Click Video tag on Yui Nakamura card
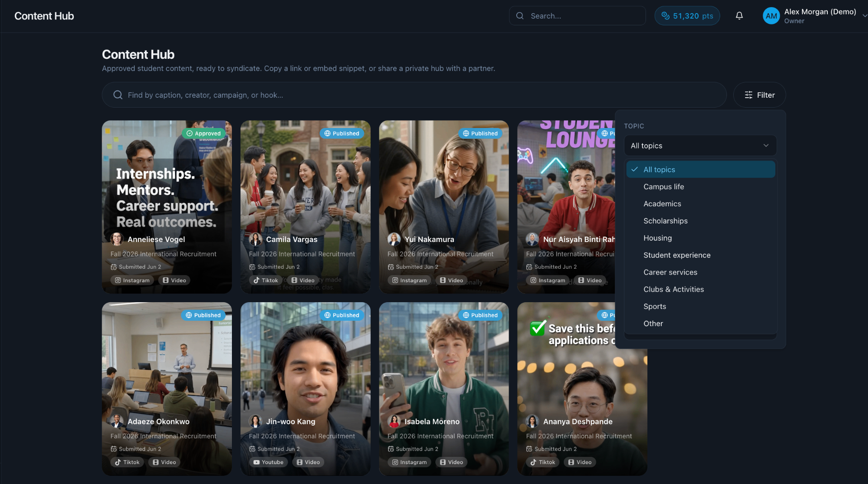 pyautogui.click(x=452, y=280)
